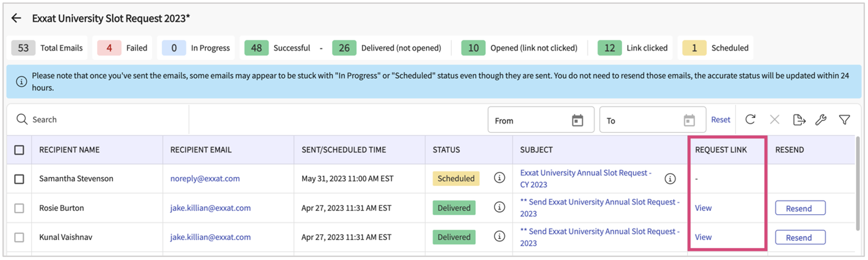Click the X cancel icon in toolbar
This screenshot has width=868, height=260.
point(774,120)
